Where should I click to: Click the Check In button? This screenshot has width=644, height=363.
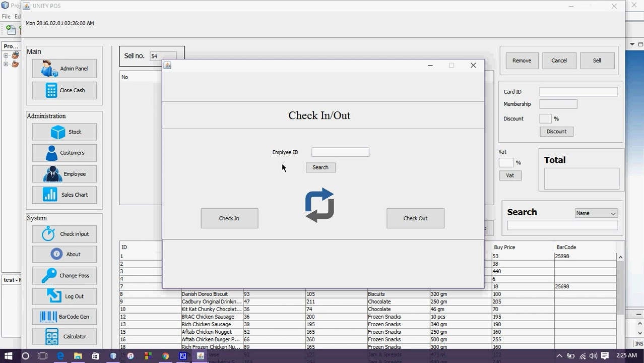tap(229, 218)
